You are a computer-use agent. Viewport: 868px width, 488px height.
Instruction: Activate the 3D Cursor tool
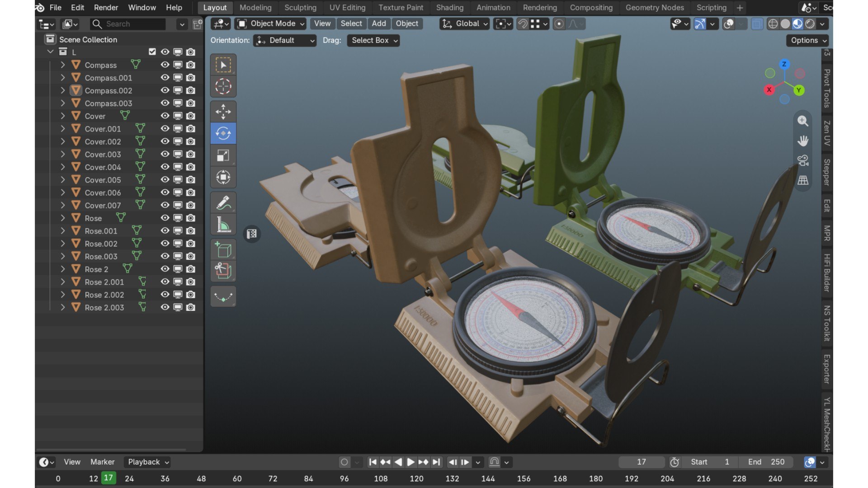pos(223,86)
